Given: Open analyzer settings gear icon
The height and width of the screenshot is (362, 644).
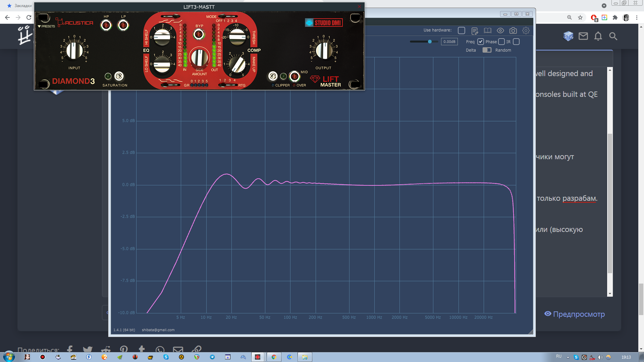Looking at the screenshot, I should click(526, 31).
